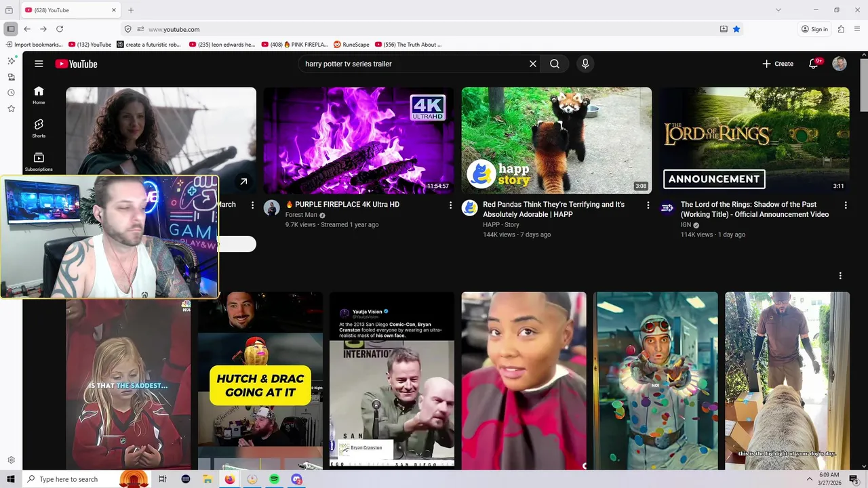The image size is (868, 488).
Task: Open the Import bookmarks bookmark
Action: (35, 45)
